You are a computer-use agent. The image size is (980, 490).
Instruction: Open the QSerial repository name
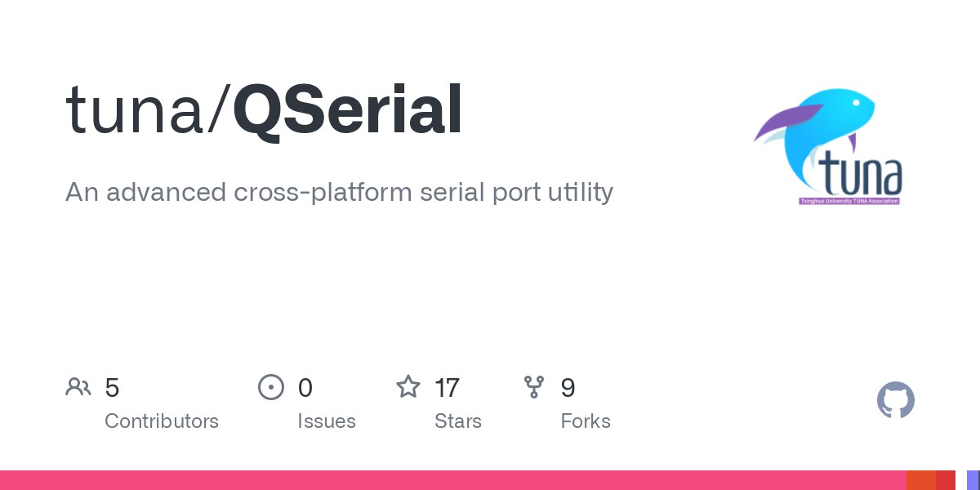tap(348, 110)
